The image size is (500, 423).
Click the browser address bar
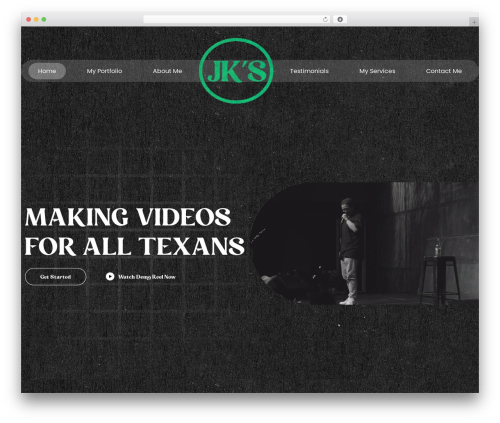[237, 19]
